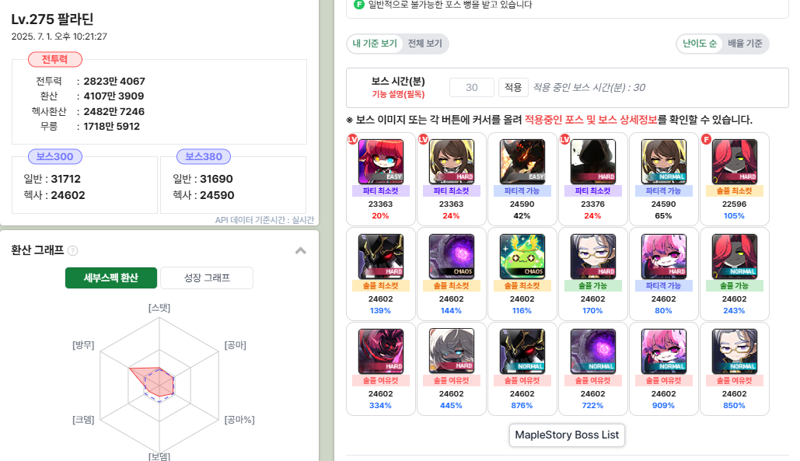This screenshot has width=800, height=461.
Task: Open the 세부스펙 환산 tab
Action: coord(111,278)
